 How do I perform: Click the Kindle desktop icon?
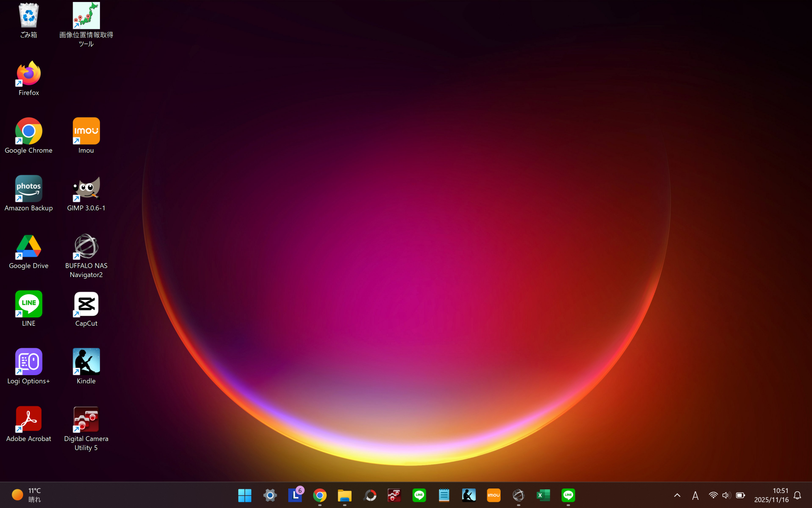(x=86, y=362)
